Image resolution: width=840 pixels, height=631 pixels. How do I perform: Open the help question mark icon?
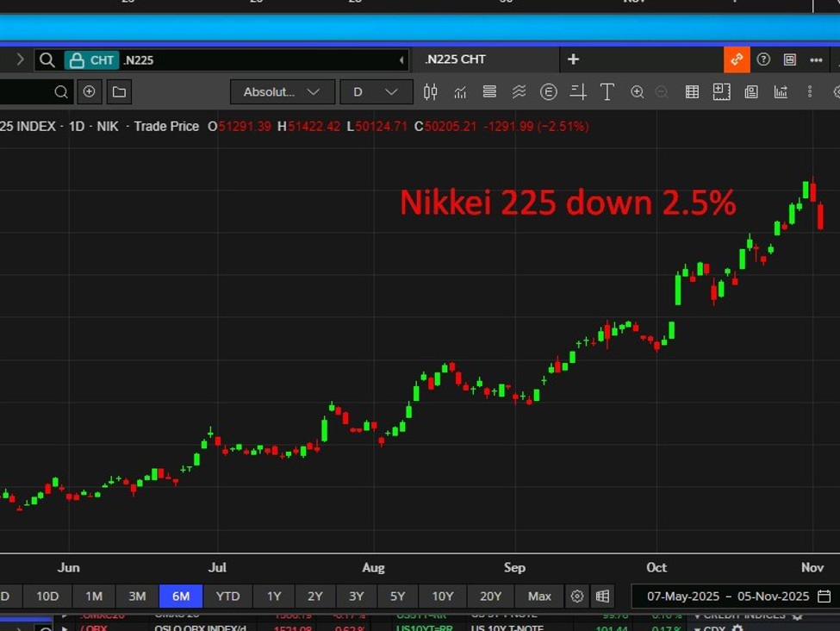[763, 59]
